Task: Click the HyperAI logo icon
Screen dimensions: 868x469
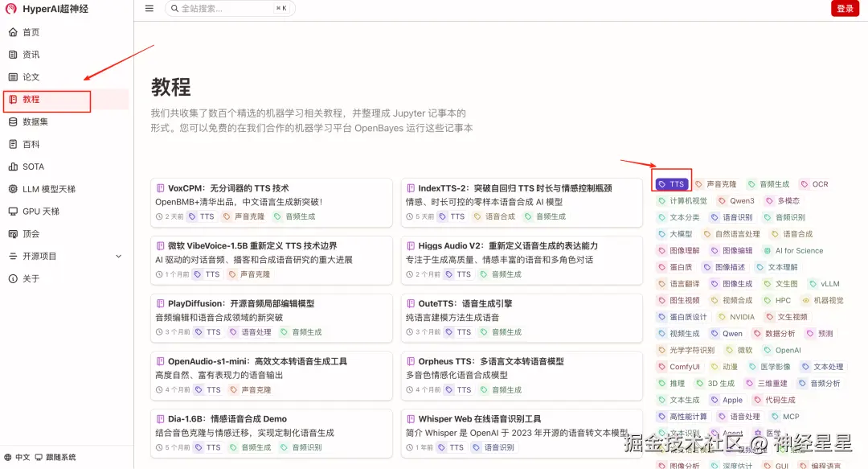Action: click(11, 9)
